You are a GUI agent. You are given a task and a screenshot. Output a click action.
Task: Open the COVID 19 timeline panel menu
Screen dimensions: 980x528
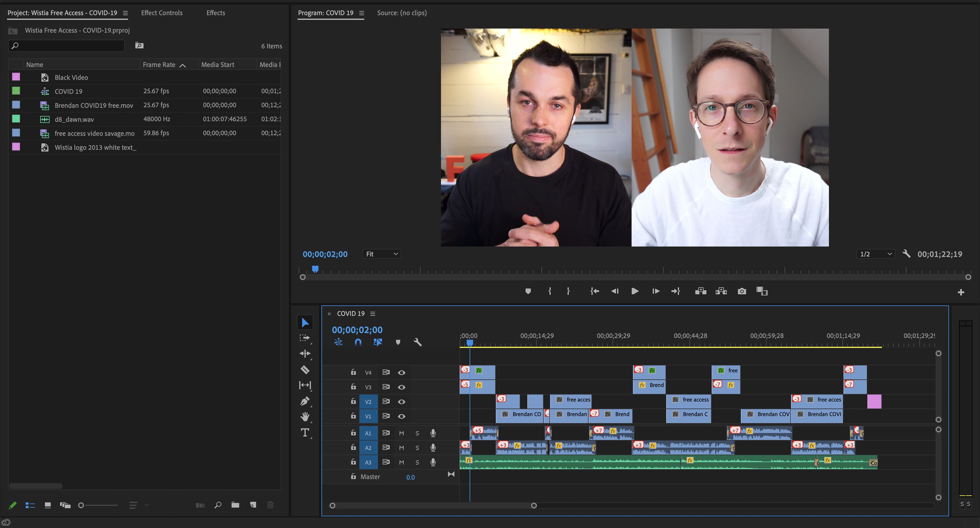pyautogui.click(x=373, y=314)
